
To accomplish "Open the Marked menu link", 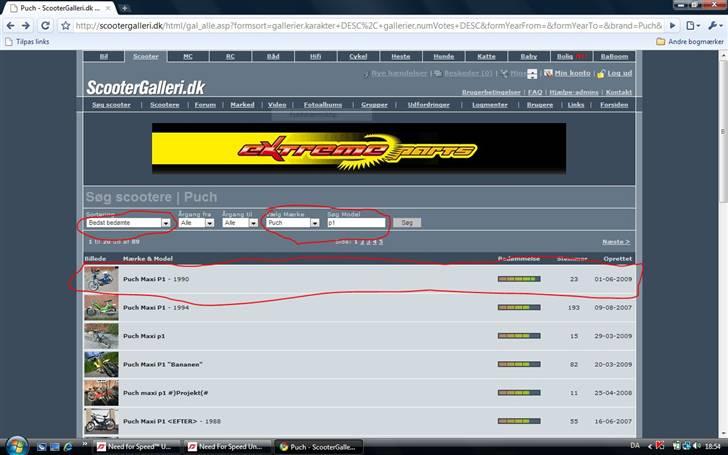I will point(242,105).
